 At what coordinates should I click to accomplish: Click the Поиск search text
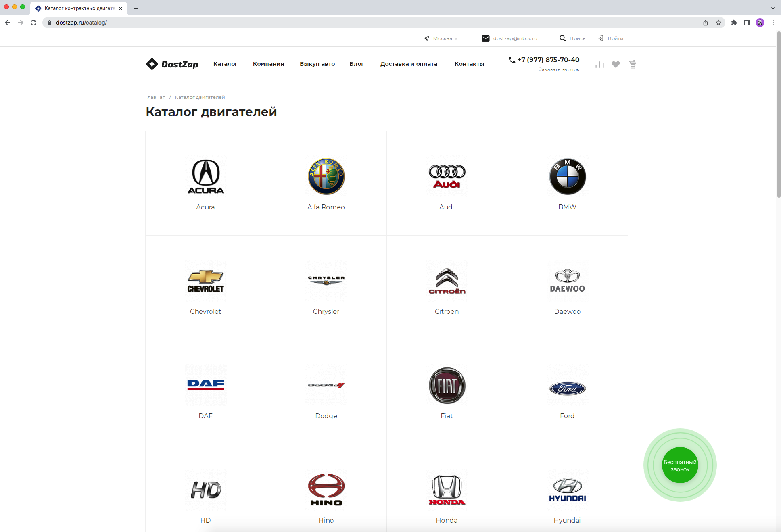coord(577,38)
